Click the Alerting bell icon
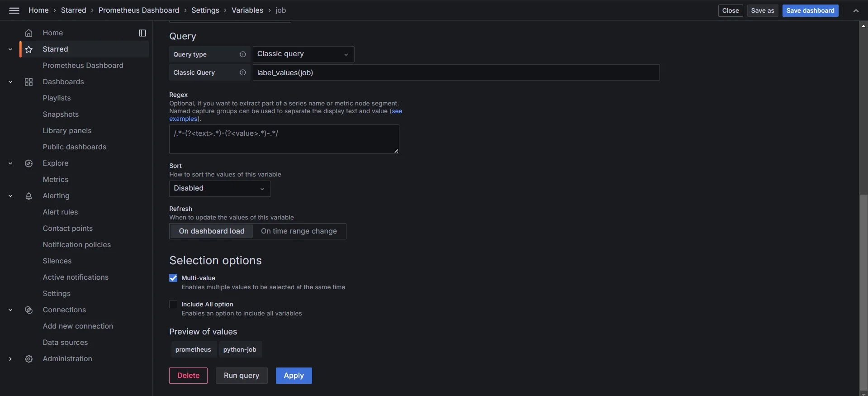This screenshot has height=396, width=868. click(28, 196)
